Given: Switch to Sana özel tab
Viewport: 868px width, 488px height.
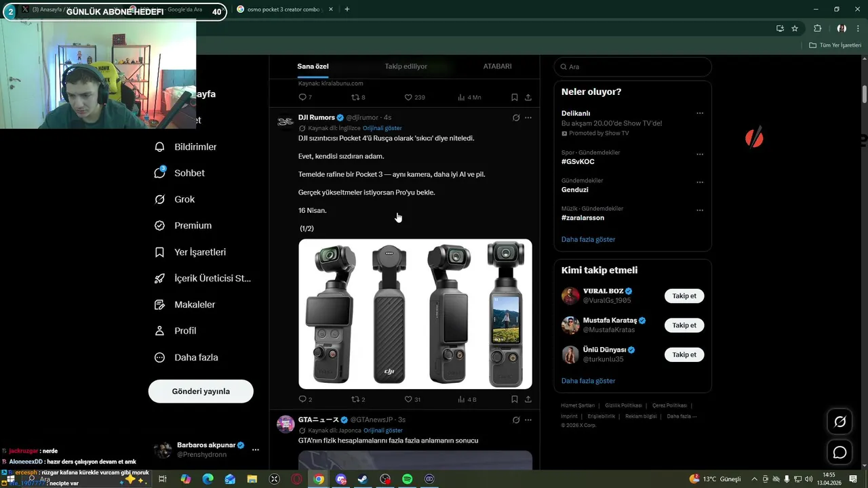Looking at the screenshot, I should pos(313,66).
